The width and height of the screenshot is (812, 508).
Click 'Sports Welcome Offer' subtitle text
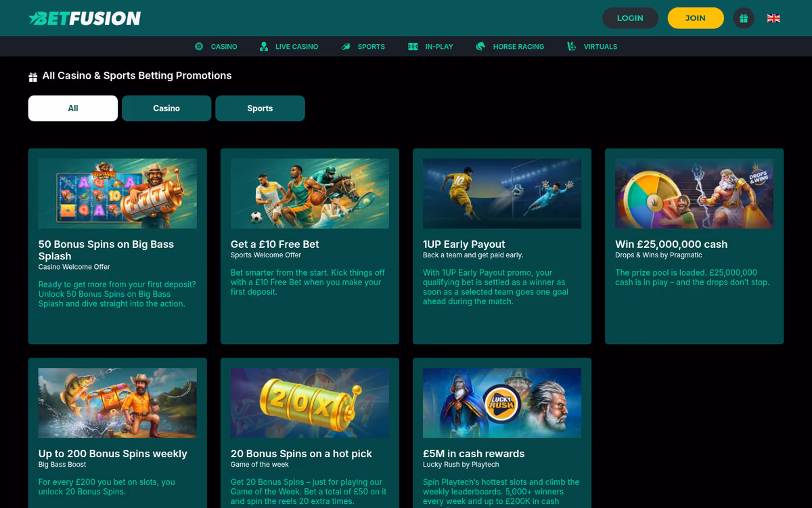click(266, 255)
